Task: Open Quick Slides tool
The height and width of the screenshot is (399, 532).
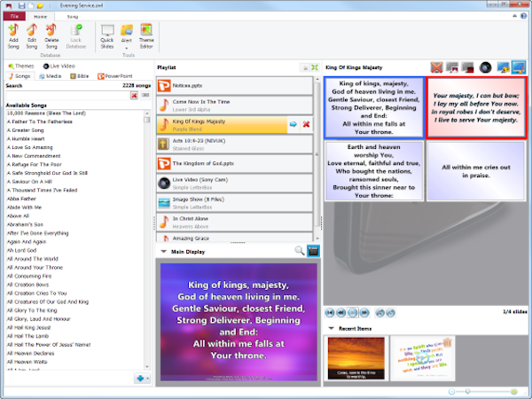Action: tap(107, 36)
